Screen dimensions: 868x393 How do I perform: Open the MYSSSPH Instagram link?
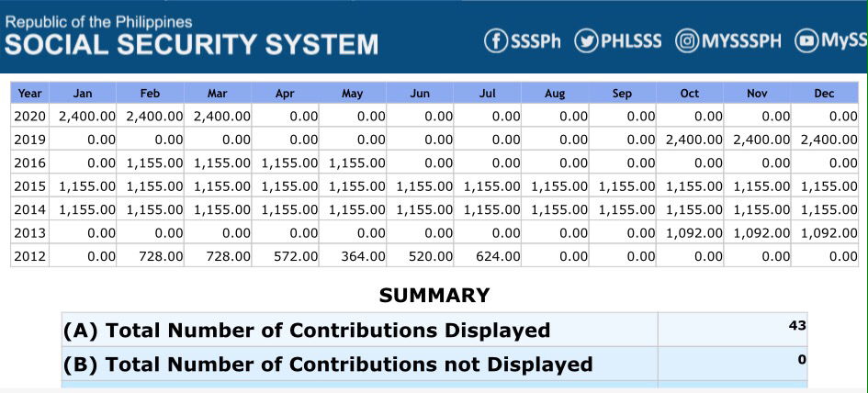click(741, 41)
